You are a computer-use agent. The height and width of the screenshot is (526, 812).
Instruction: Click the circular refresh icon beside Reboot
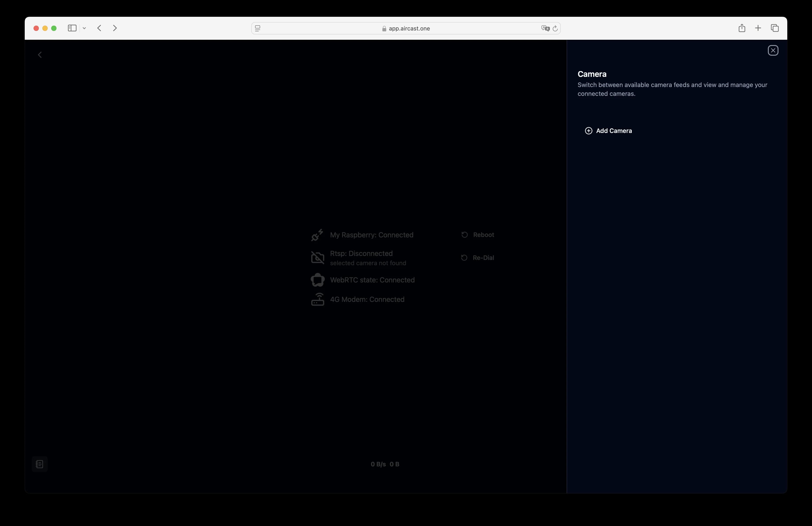(464, 235)
